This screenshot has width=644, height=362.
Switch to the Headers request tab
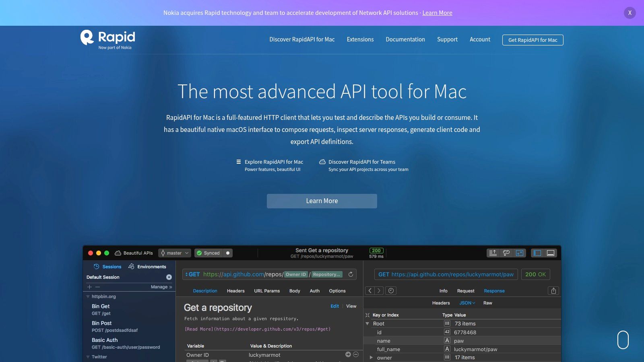235,291
